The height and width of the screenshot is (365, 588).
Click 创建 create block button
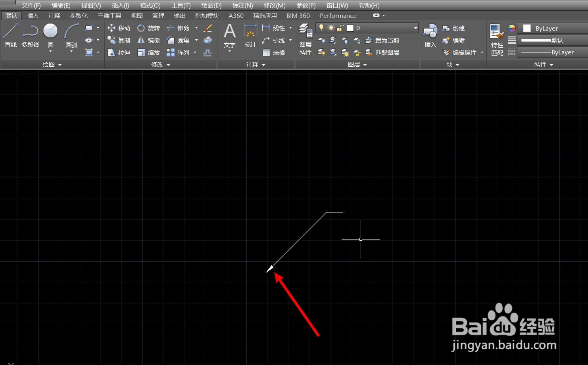[453, 28]
